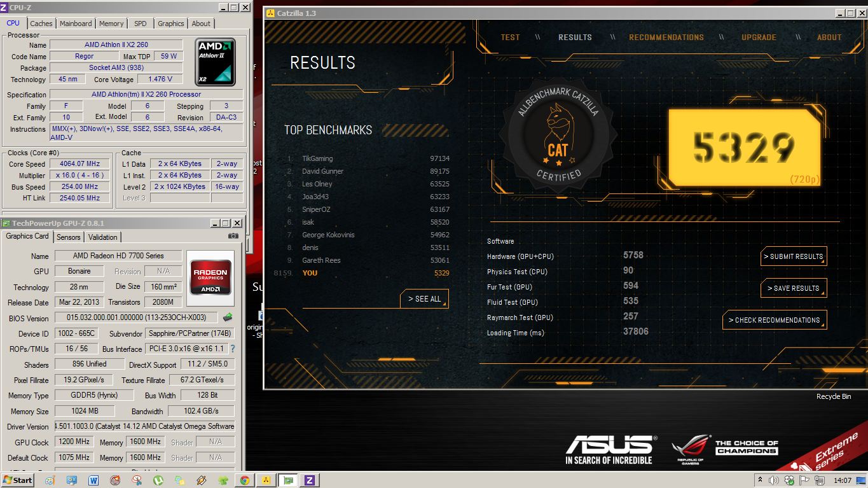Open the Graphics tab in CPU-Z

[x=171, y=24]
